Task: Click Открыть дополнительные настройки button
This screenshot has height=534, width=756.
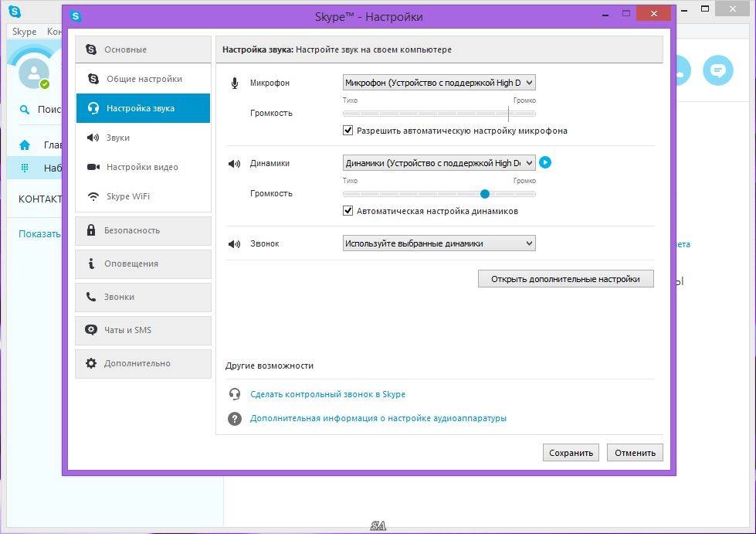Action: [565, 279]
